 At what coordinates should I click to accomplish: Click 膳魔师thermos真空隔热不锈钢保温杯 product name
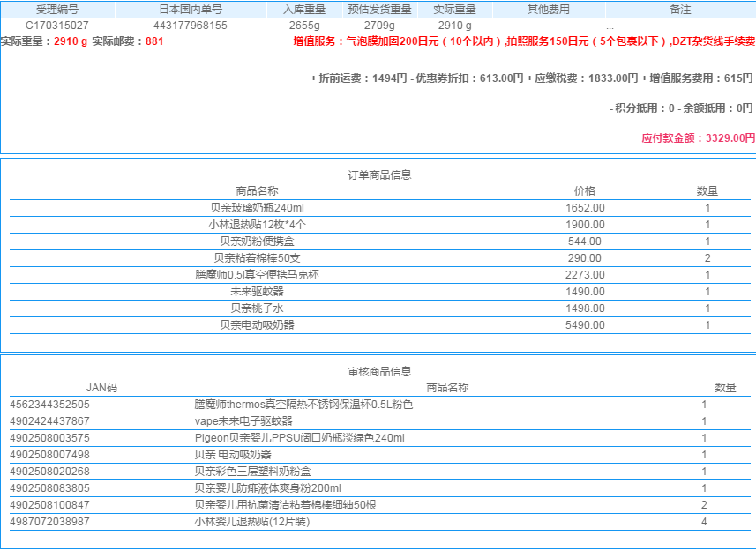303,405
